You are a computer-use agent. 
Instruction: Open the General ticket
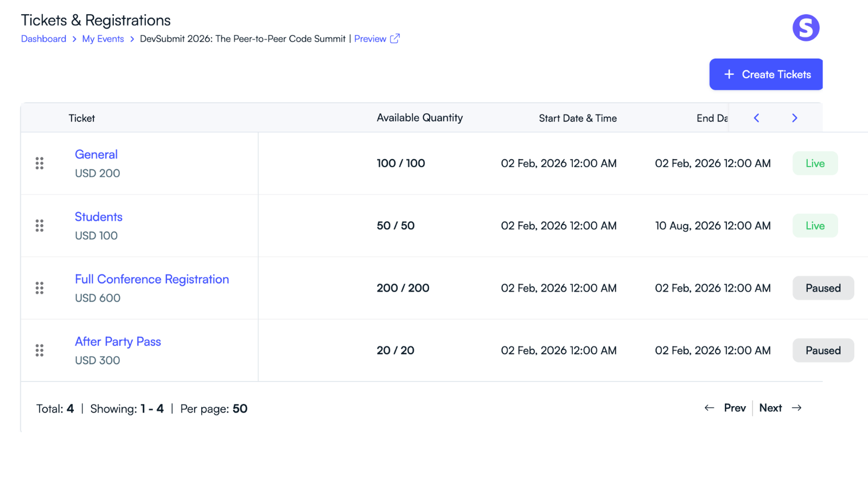96,155
